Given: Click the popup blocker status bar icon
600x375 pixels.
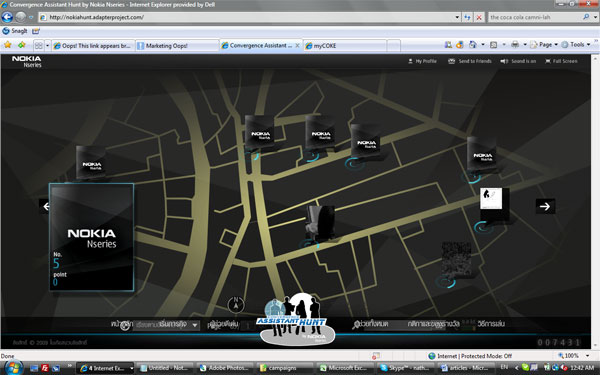Looking at the screenshot, I should point(376,356).
